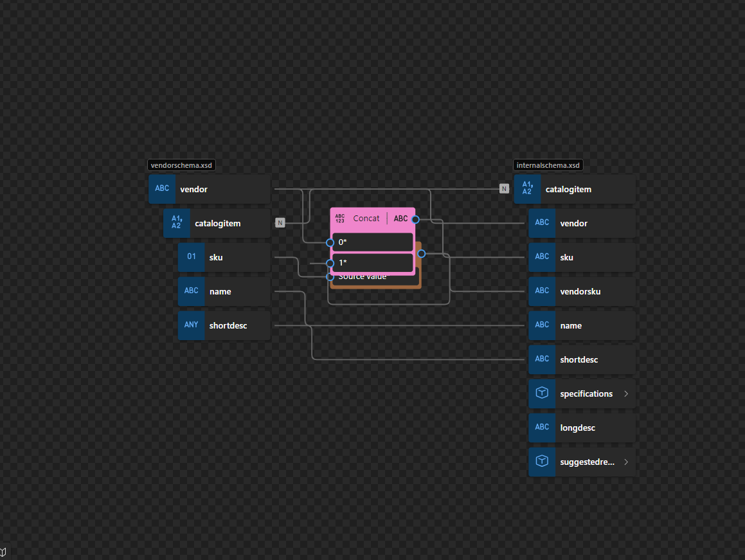The height and width of the screenshot is (560, 745).
Task: Select the source vendor node ABC icon
Action: click(x=162, y=189)
